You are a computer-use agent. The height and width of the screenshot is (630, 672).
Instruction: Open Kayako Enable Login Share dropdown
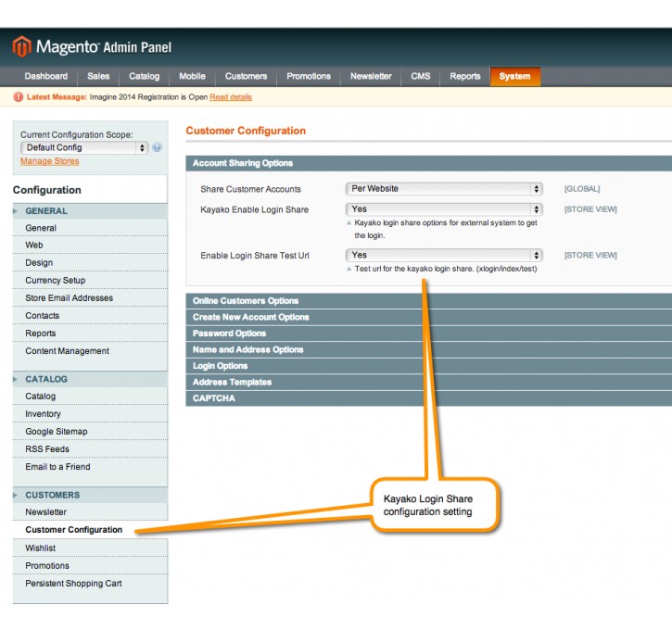coord(444,209)
